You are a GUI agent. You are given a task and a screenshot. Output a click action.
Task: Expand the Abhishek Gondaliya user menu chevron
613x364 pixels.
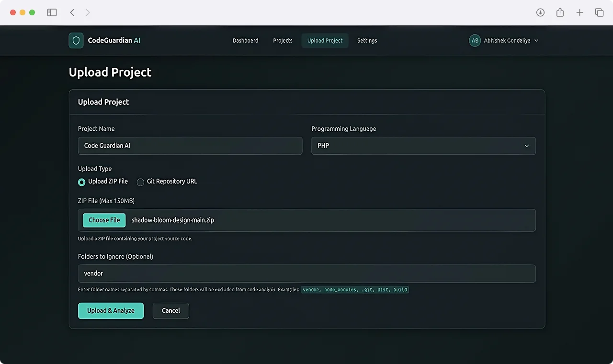click(536, 41)
